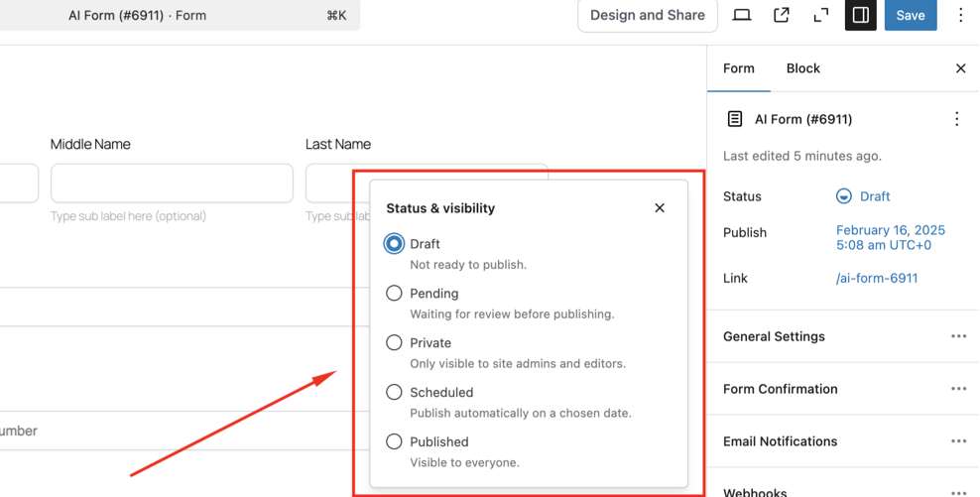Close the settings sidebar

(960, 68)
